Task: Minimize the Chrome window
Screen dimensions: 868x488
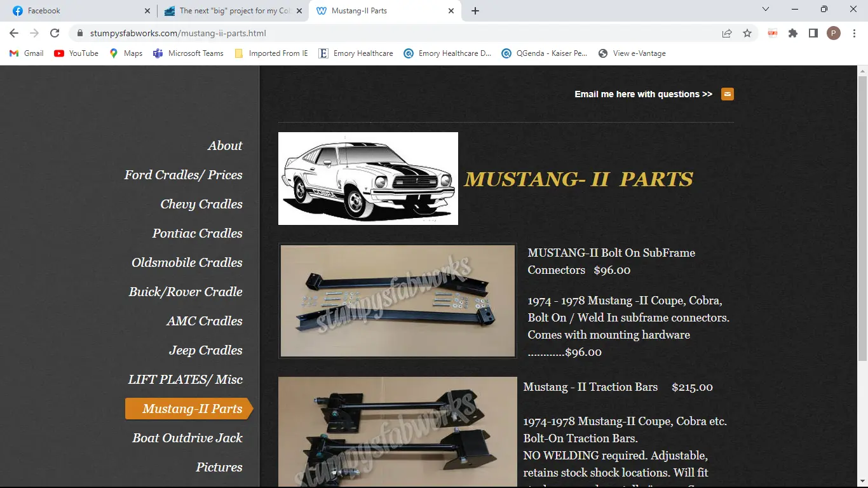Action: pos(795,10)
